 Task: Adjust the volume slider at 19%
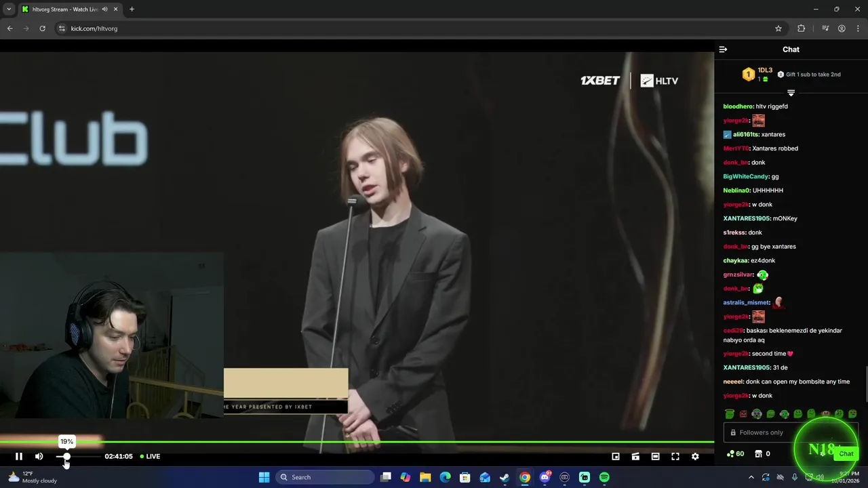pyautogui.click(x=66, y=456)
